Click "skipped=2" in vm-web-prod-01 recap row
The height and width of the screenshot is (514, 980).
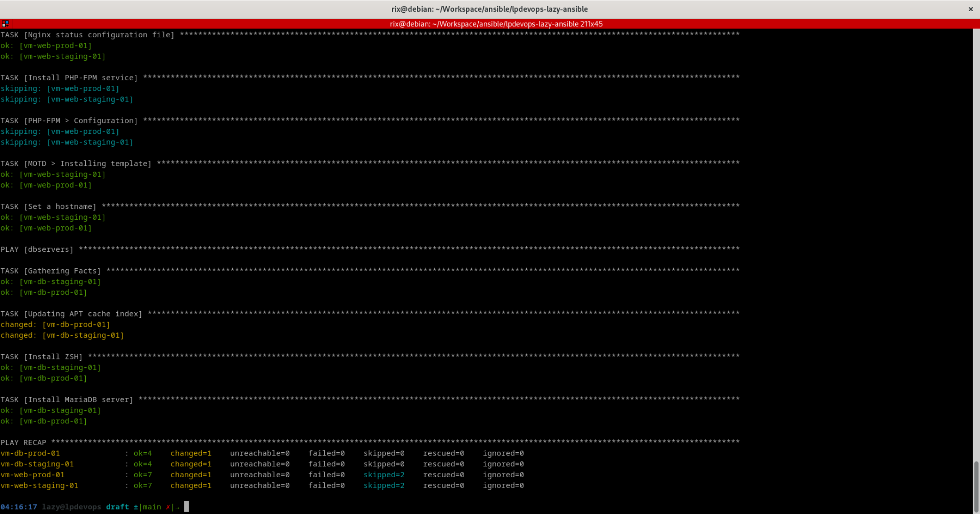(x=384, y=474)
